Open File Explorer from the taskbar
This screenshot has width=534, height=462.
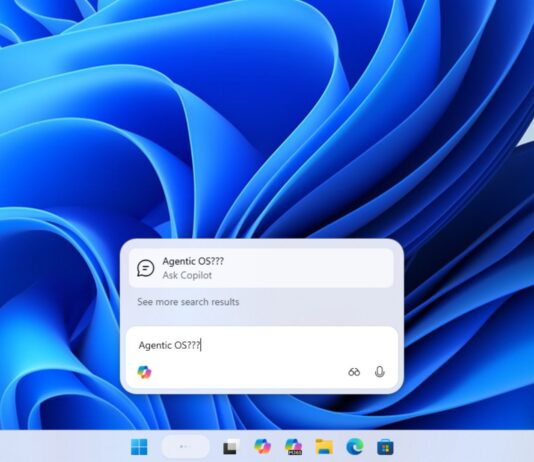[x=324, y=446]
